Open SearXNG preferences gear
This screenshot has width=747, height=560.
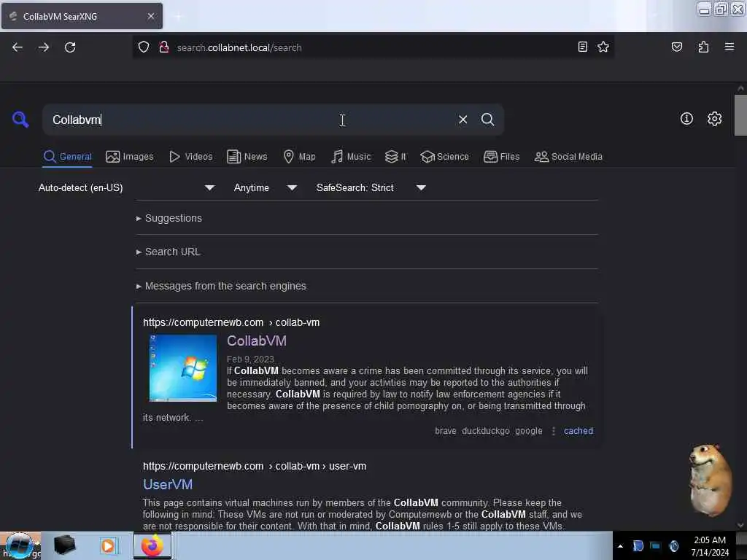pos(714,119)
